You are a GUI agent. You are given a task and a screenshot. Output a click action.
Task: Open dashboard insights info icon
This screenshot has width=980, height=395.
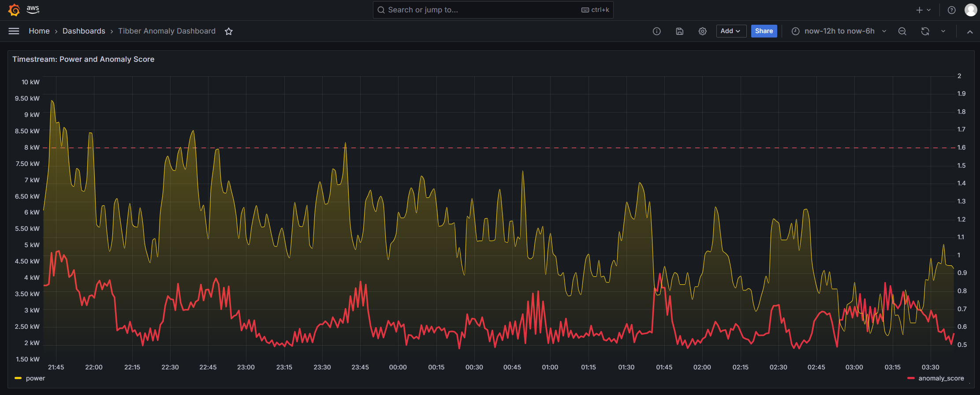click(x=656, y=31)
